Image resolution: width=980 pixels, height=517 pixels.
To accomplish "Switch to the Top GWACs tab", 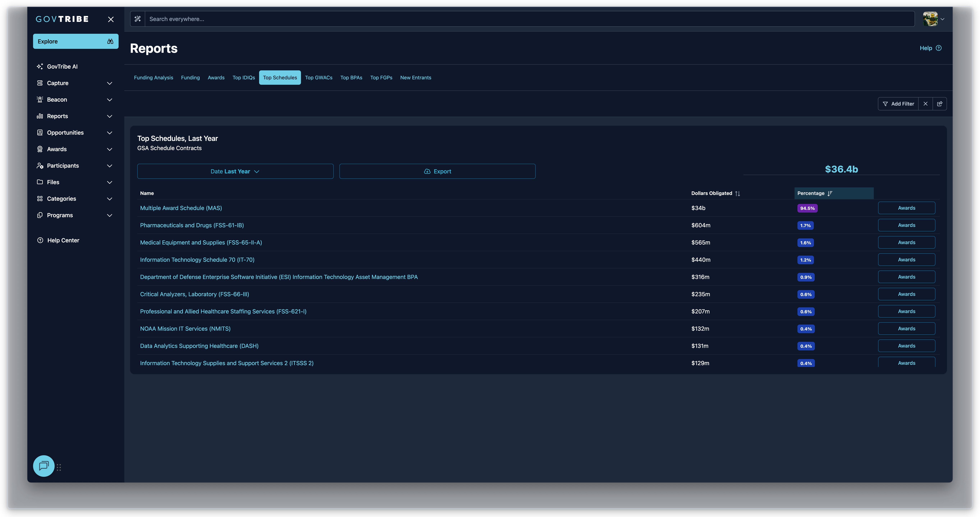I will coord(319,78).
